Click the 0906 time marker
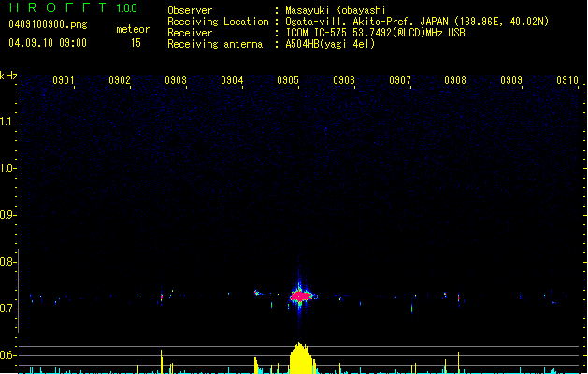 click(344, 80)
